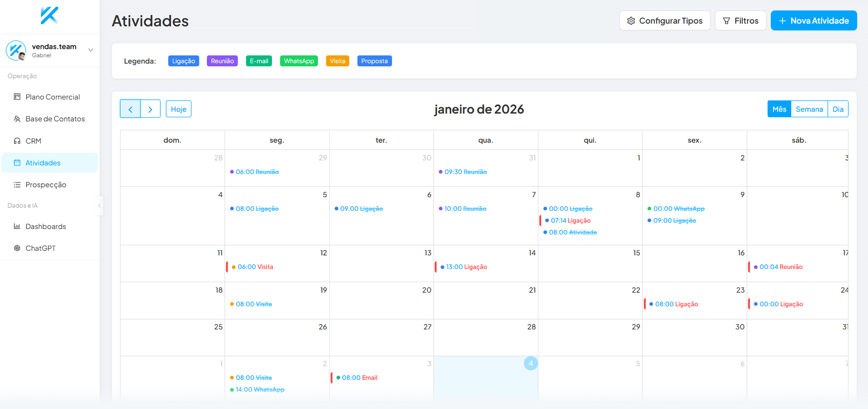This screenshot has width=868, height=409.
Task: Click the Prospecção list icon
Action: click(17, 185)
